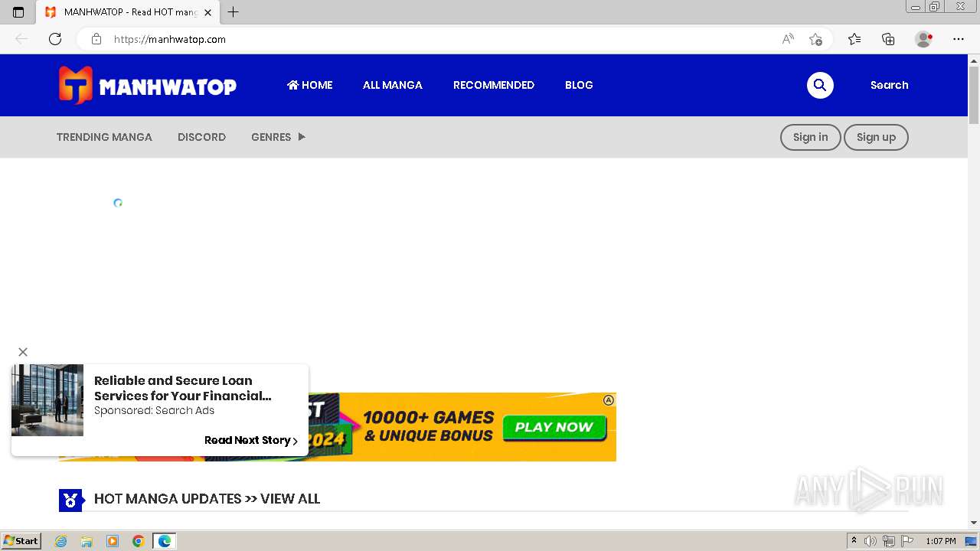Expand the GENRES menu
980x551 pixels.
pyautogui.click(x=278, y=137)
